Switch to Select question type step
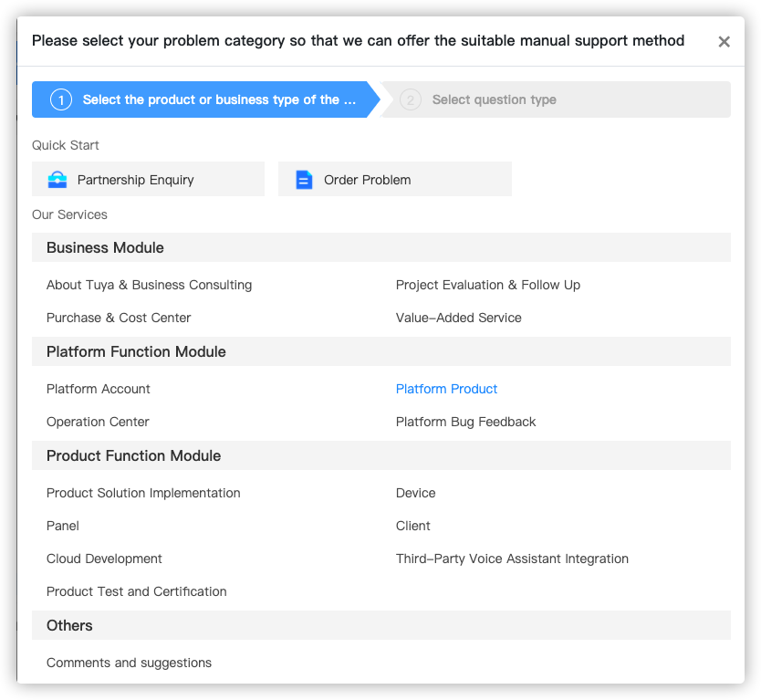The height and width of the screenshot is (700, 761). pyautogui.click(x=556, y=99)
